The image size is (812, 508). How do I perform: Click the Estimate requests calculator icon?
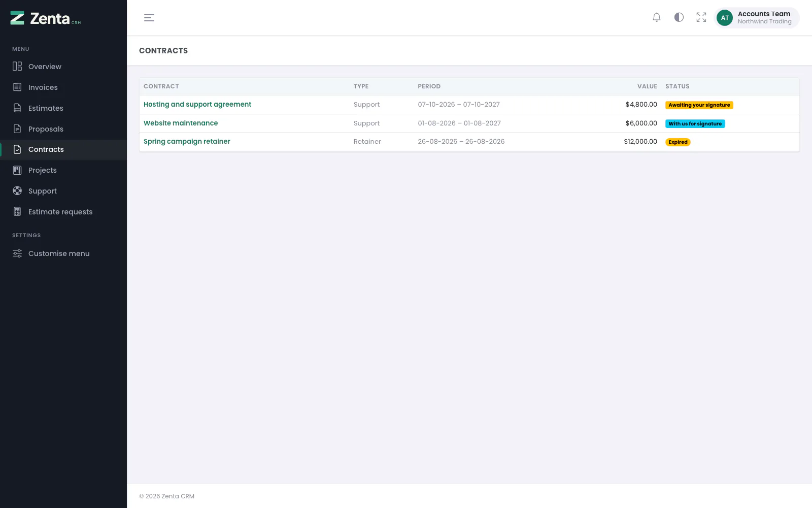17,212
